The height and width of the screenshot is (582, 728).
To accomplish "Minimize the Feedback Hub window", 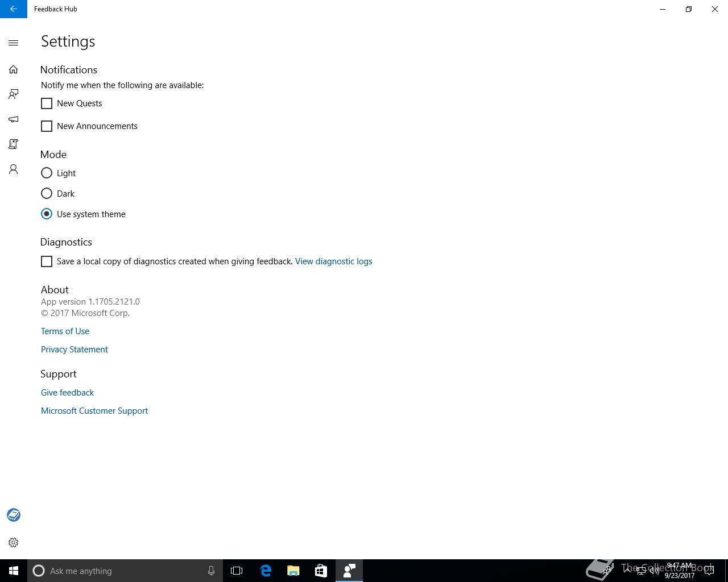I will point(663,9).
